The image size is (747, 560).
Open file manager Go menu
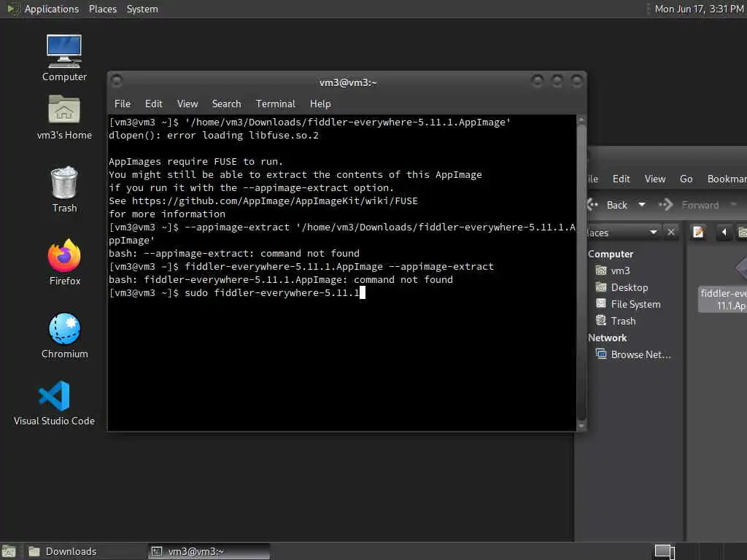click(x=686, y=179)
